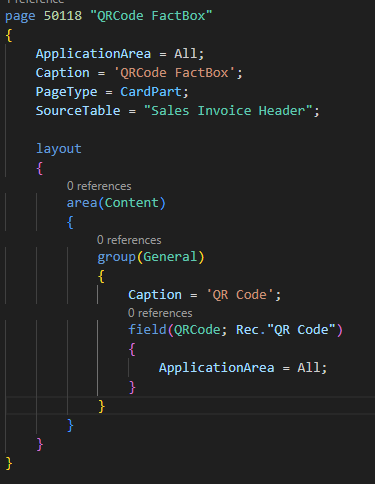Click the PageType value CardPart
This screenshot has width=375, height=484.
click(x=151, y=92)
